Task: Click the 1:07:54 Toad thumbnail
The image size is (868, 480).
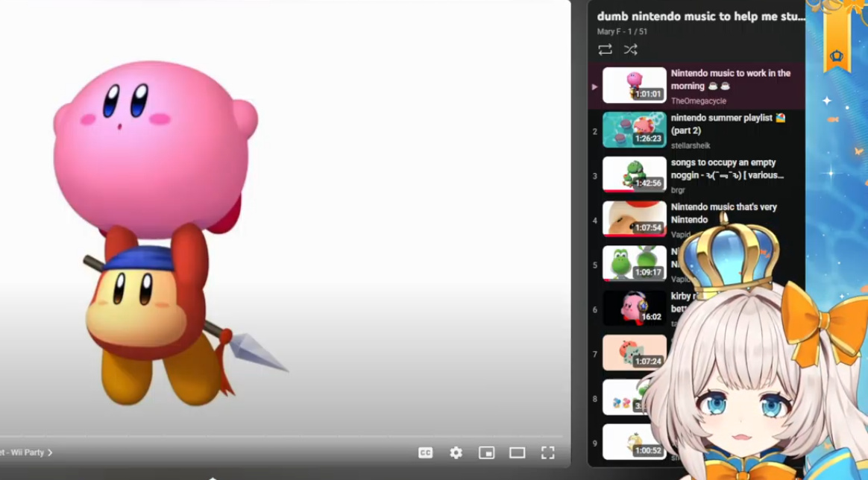Action: [635, 219]
